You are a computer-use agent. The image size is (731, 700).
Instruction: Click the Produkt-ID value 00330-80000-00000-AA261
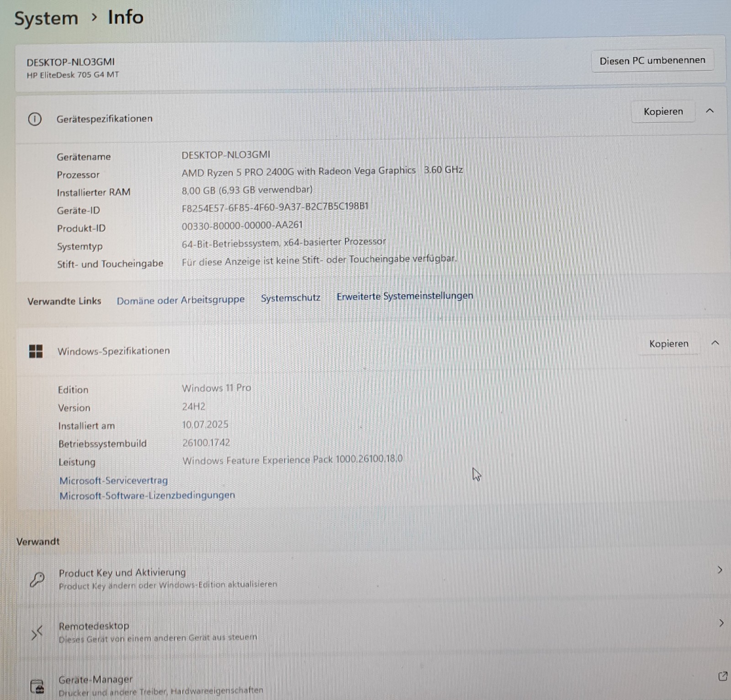(242, 226)
